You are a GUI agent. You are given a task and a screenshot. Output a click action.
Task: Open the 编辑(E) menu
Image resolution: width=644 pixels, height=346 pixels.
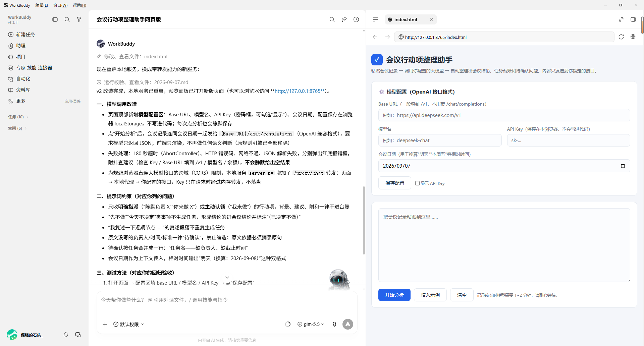pos(42,5)
